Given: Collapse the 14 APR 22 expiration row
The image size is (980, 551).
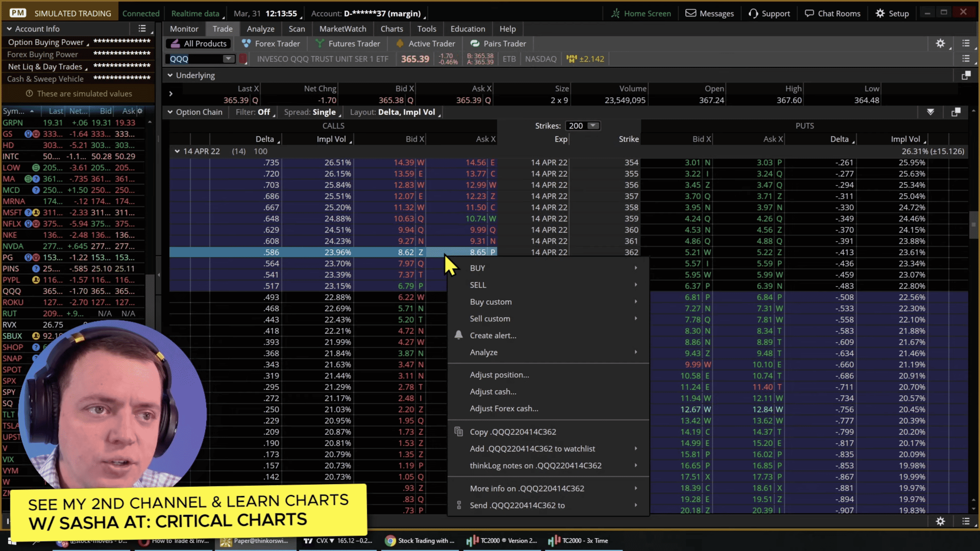Looking at the screenshot, I should [177, 151].
